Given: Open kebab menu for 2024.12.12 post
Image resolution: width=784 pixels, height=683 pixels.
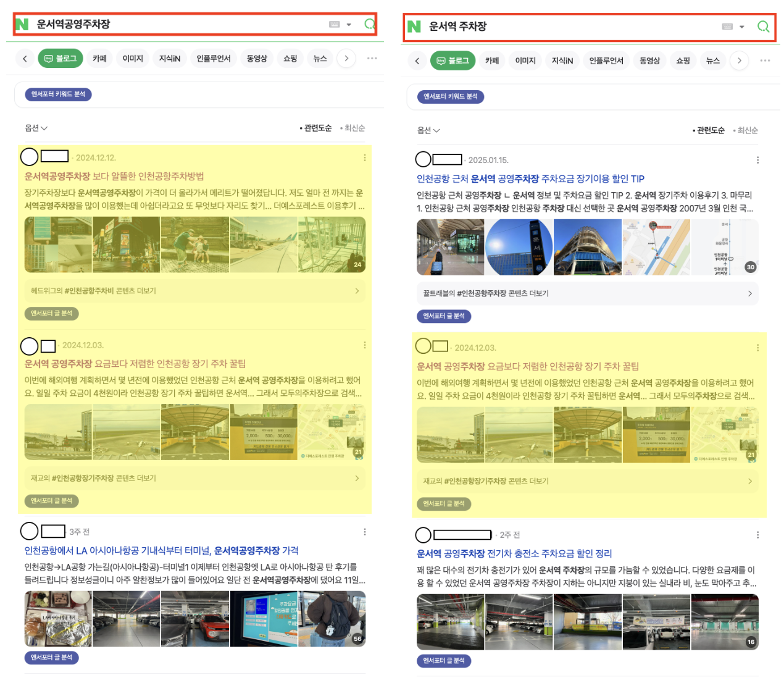Looking at the screenshot, I should coord(365,158).
